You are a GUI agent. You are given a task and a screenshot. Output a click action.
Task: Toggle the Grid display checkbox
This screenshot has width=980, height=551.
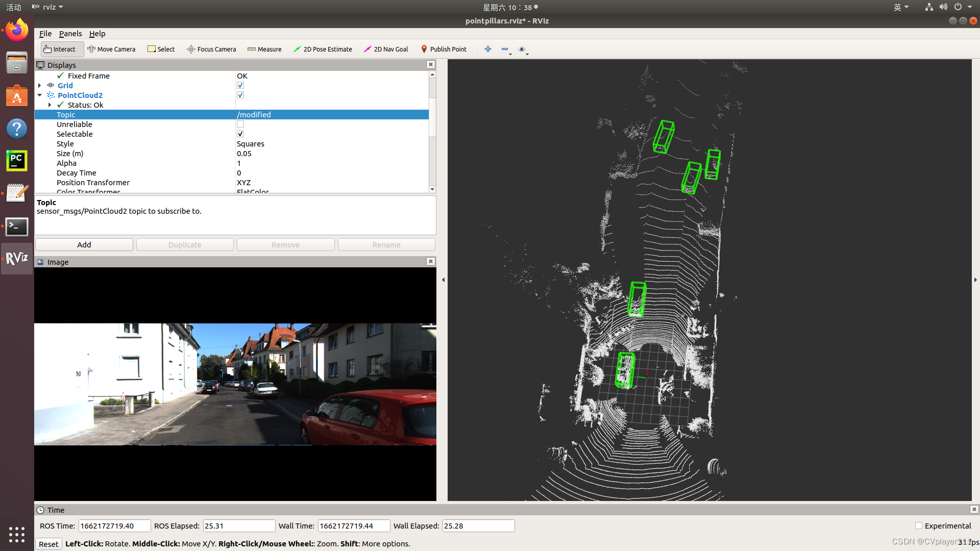pos(240,86)
